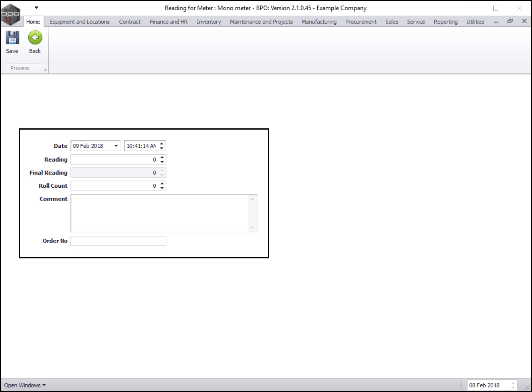The height and width of the screenshot is (392, 532).
Task: Click into the Order No field
Action: [x=118, y=241]
